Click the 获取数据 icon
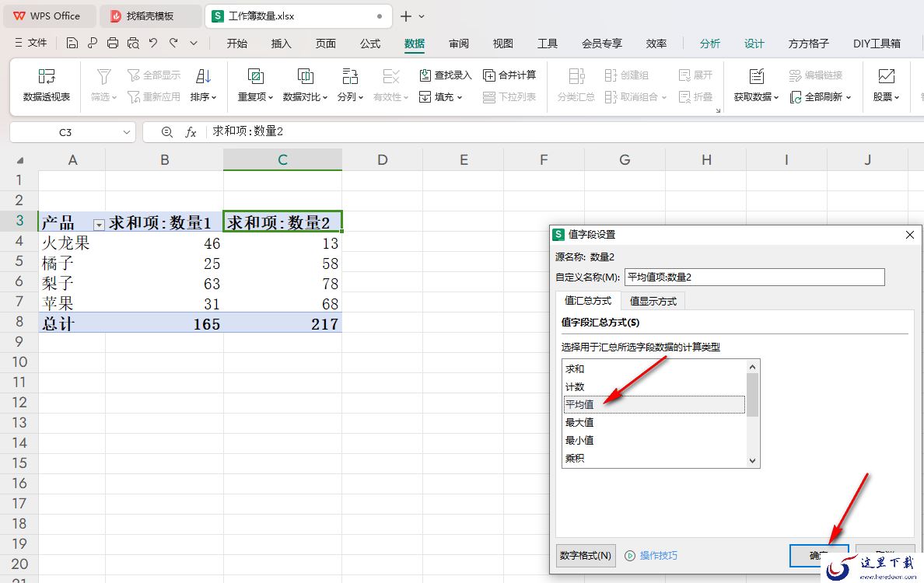This screenshot has height=583, width=924. (757, 76)
